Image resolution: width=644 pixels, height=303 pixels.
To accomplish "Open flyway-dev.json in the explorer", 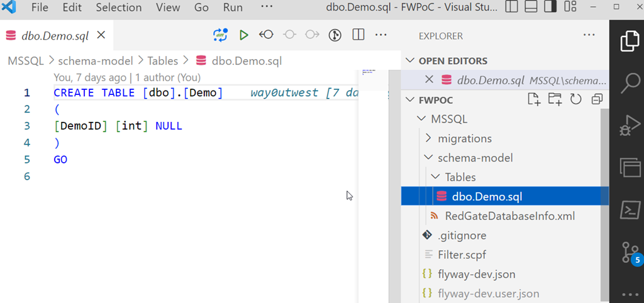I will pos(476,274).
